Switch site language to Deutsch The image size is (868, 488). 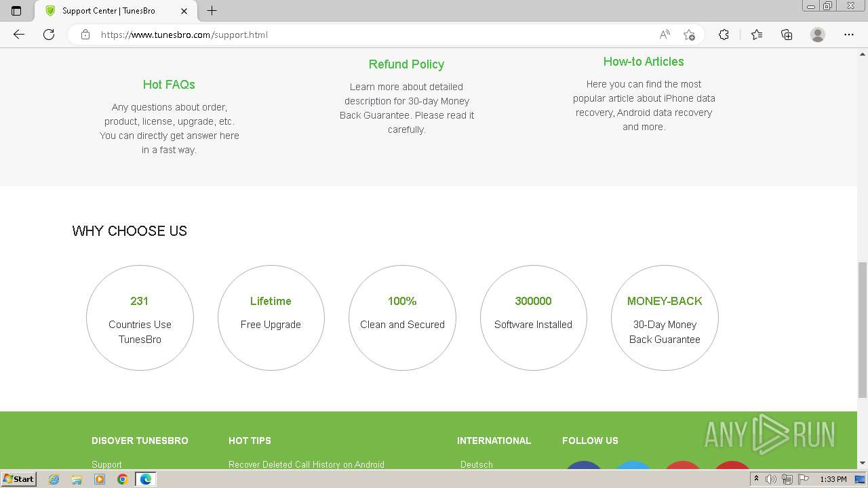click(x=477, y=464)
